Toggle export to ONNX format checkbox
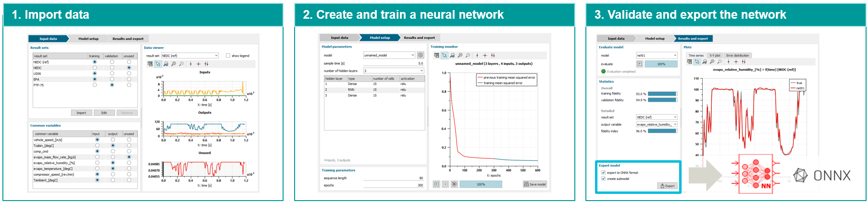 604,173
